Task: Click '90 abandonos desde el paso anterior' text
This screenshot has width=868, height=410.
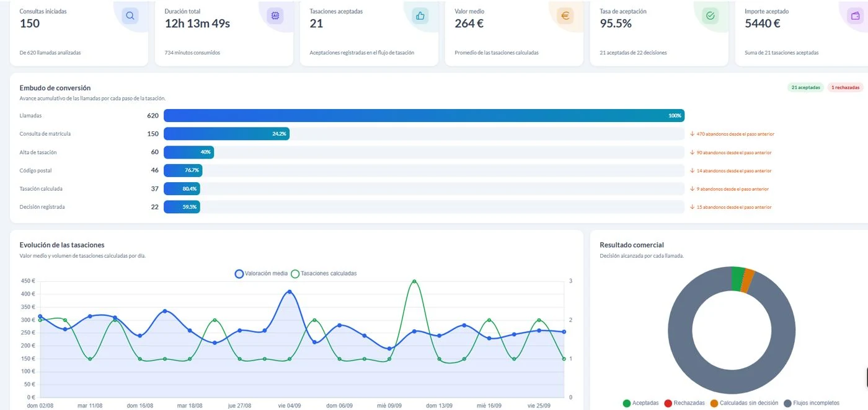Action: click(734, 152)
